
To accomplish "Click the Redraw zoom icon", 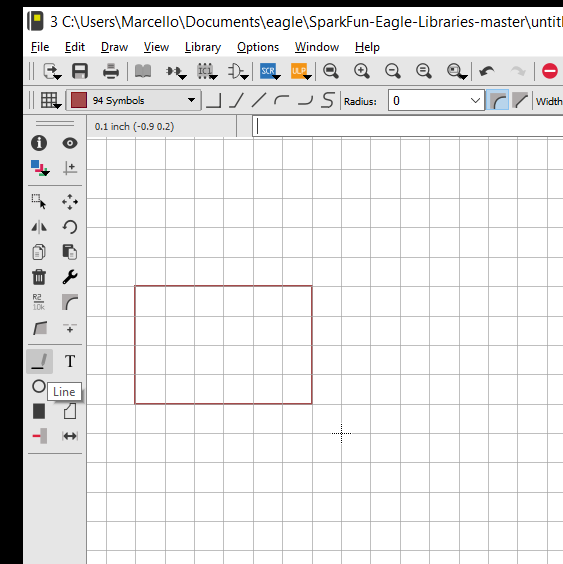I will tap(424, 71).
